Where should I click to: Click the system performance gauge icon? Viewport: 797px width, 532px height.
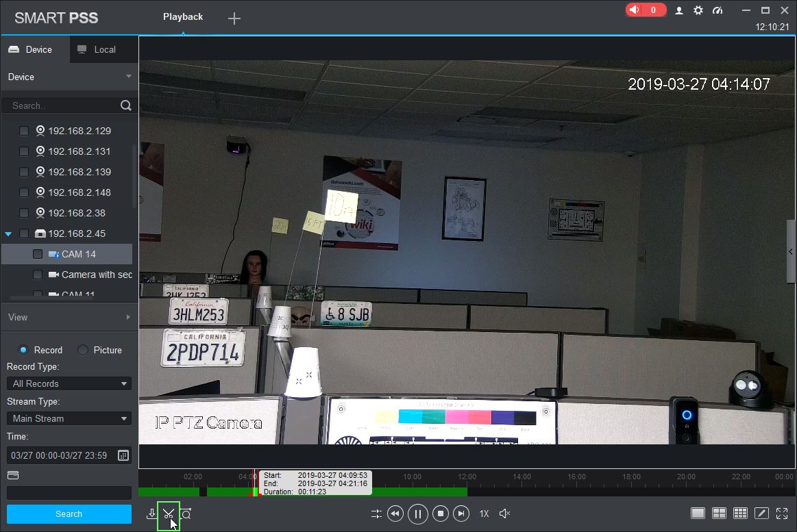(x=718, y=10)
